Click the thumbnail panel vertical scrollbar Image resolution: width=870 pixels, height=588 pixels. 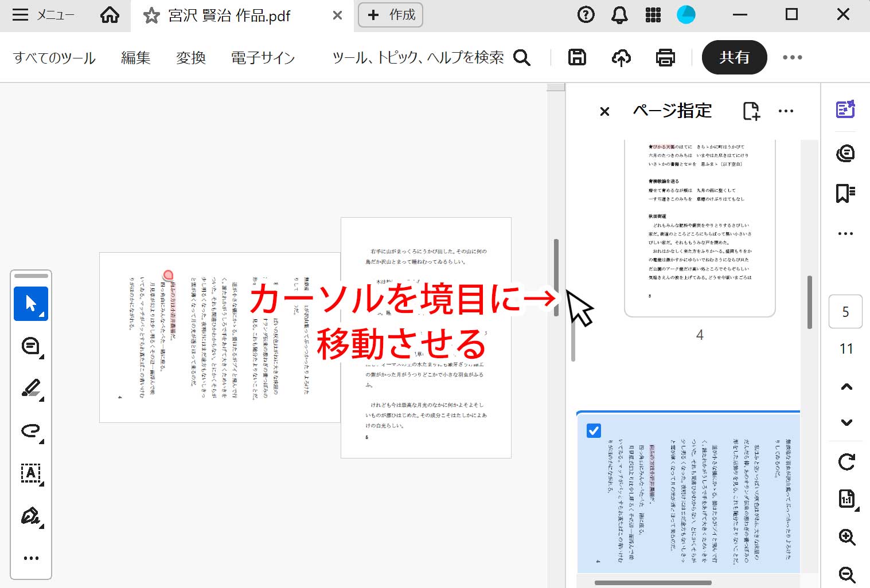(x=810, y=302)
